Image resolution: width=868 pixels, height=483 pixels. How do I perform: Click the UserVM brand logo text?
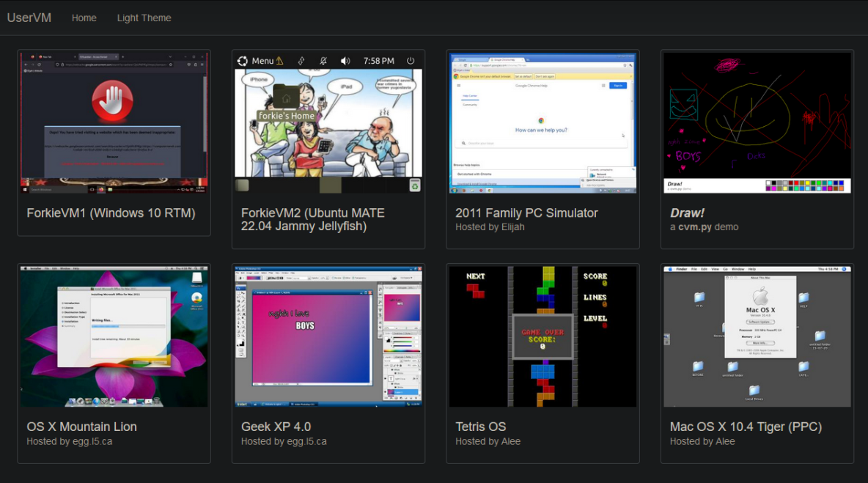pyautogui.click(x=29, y=18)
